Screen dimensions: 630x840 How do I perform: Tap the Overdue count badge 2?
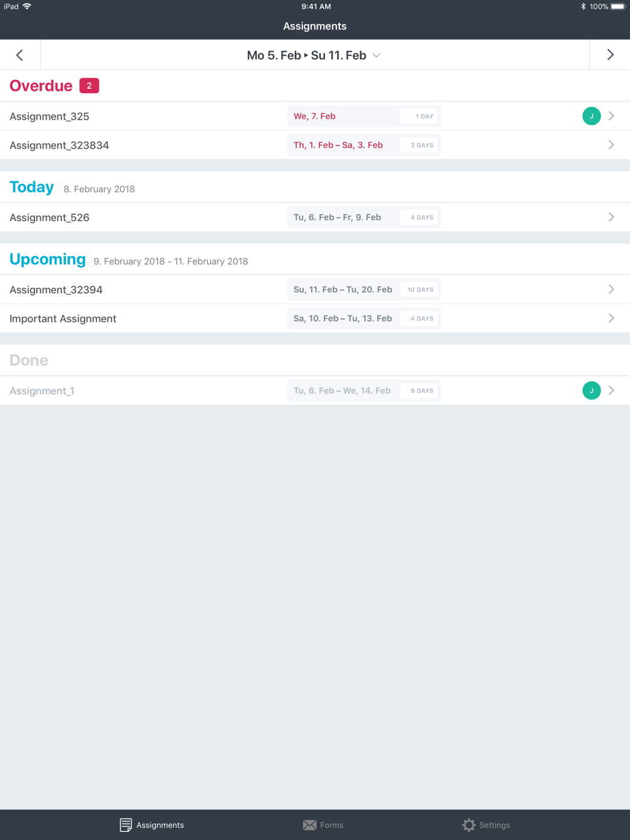[89, 86]
